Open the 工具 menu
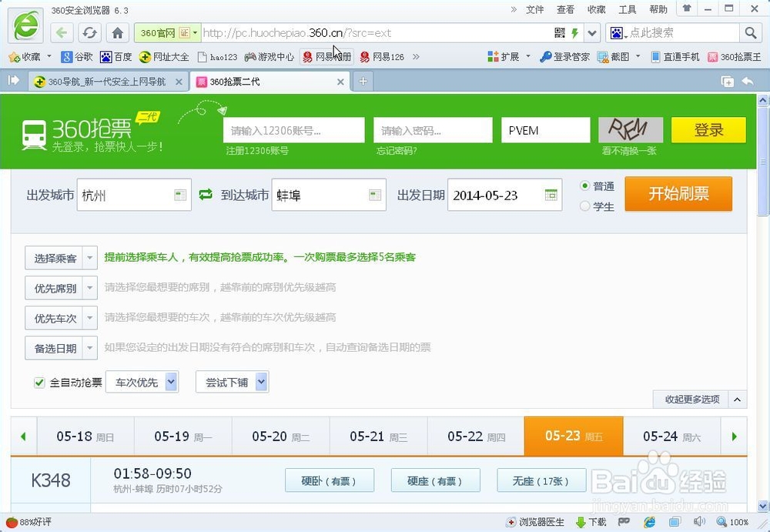Image resolution: width=770 pixels, height=532 pixels. pos(627,9)
